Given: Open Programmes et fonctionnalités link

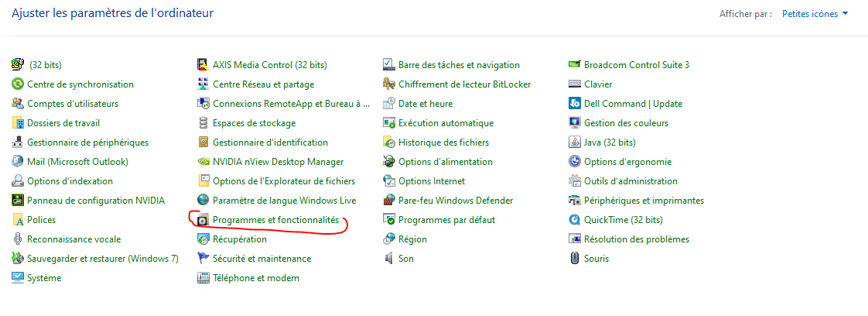Looking at the screenshot, I should click(x=275, y=220).
